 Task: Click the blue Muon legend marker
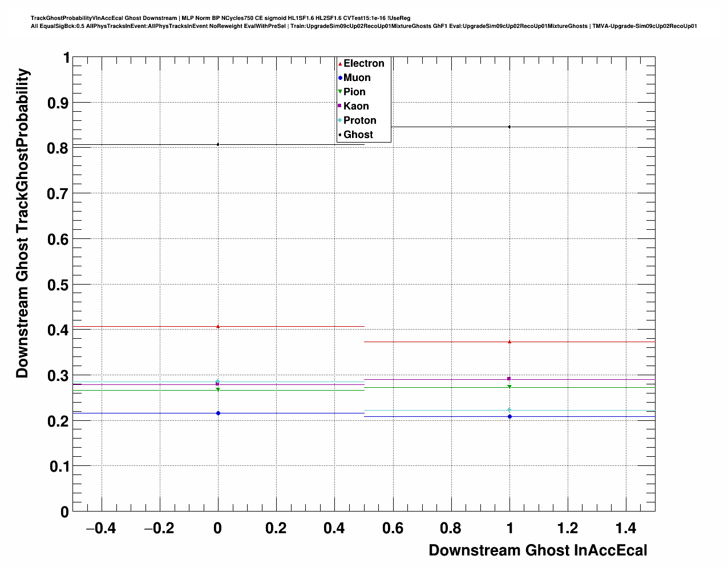pyautogui.click(x=340, y=78)
